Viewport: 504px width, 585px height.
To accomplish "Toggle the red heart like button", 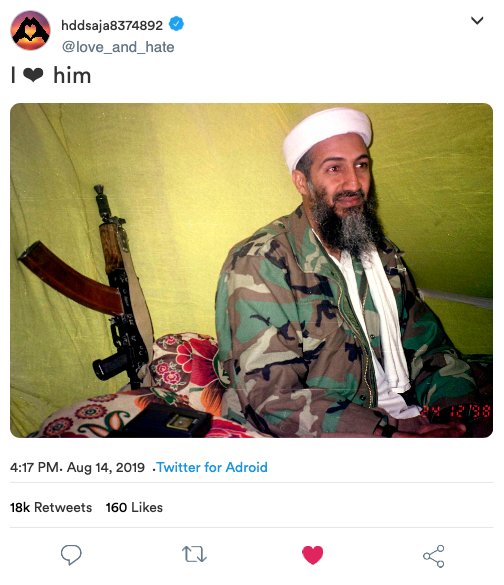I will 312,555.
